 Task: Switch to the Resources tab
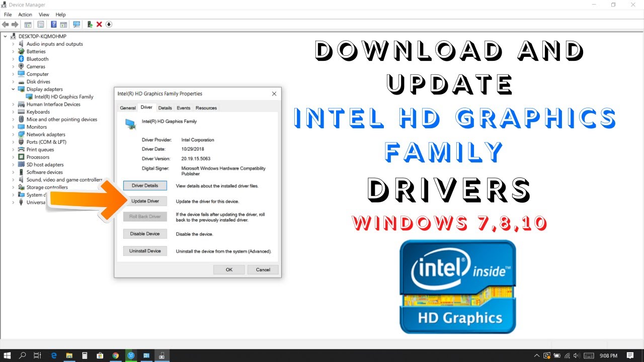pyautogui.click(x=206, y=108)
